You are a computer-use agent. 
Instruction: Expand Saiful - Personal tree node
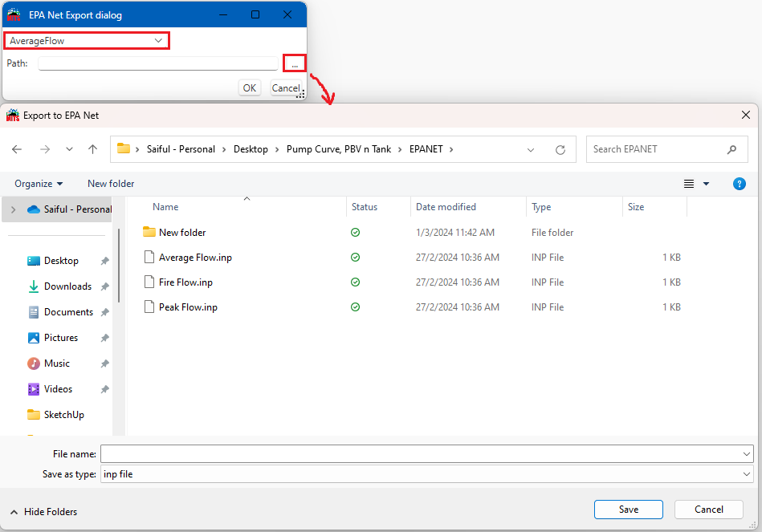13,209
